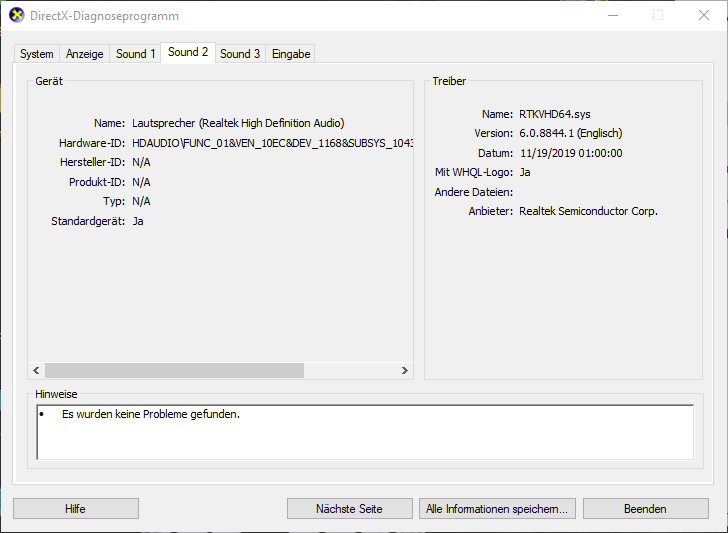Click the Hardware-ID value starting with HDAUDIO
The height and width of the screenshot is (533, 728).
pyautogui.click(x=273, y=143)
